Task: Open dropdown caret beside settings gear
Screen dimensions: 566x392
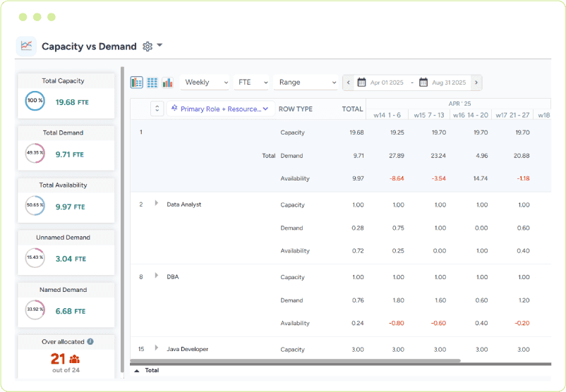Action: (159, 45)
